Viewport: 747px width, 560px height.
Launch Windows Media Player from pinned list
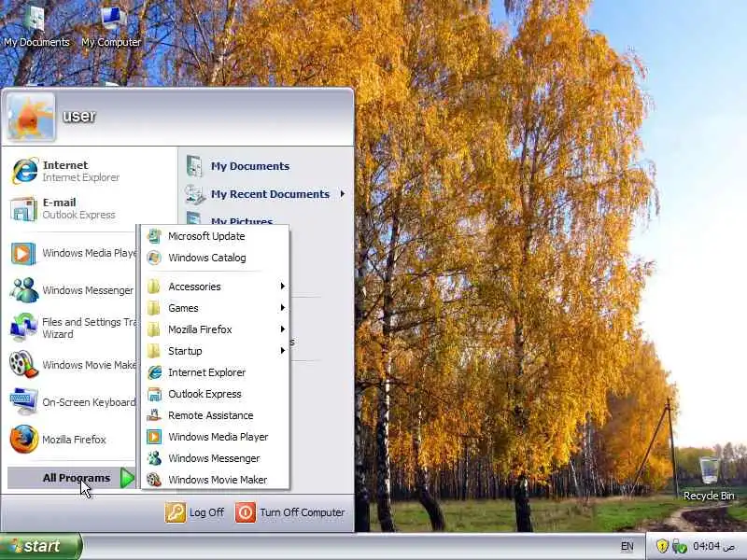tap(22, 253)
